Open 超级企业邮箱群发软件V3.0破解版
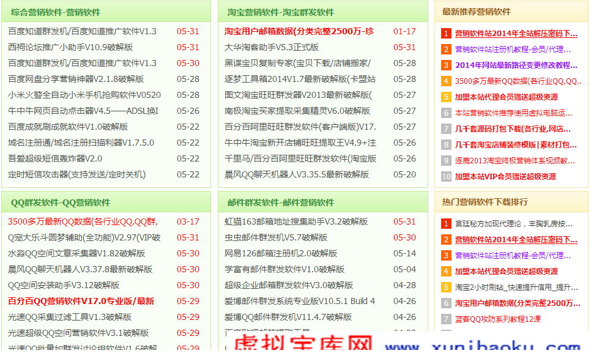Viewport: 591px width, 364px height. [289, 285]
